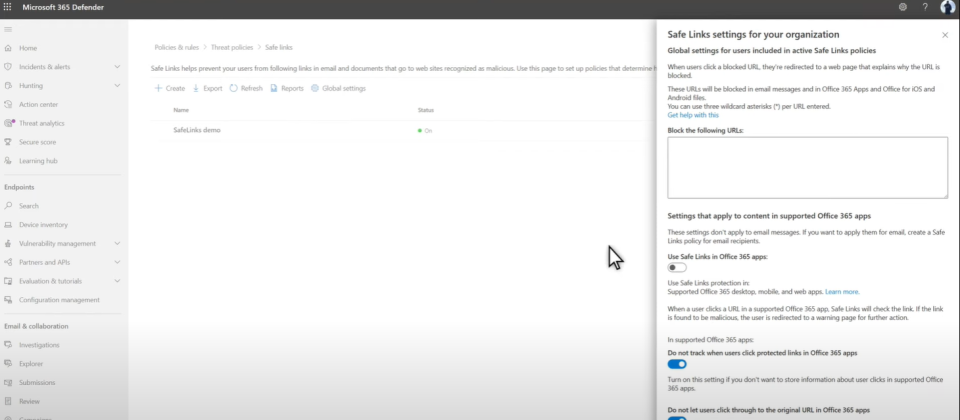The width and height of the screenshot is (960, 420).
Task: Open the settings gear in top bar
Action: click(x=902, y=7)
